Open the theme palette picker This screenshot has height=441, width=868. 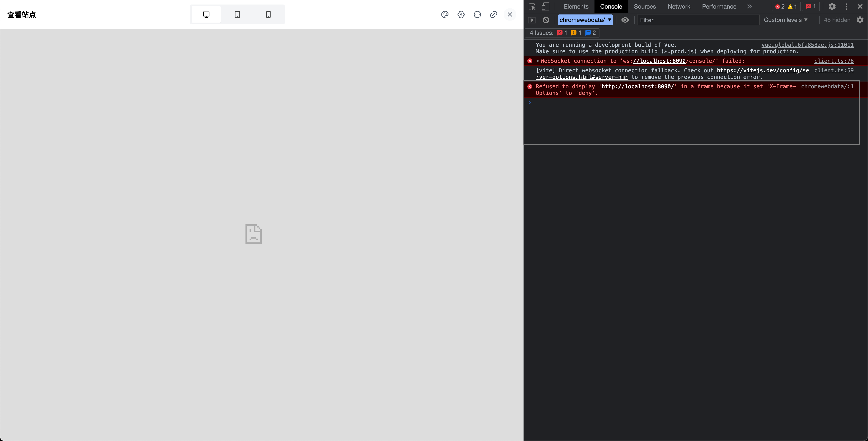[x=445, y=14]
